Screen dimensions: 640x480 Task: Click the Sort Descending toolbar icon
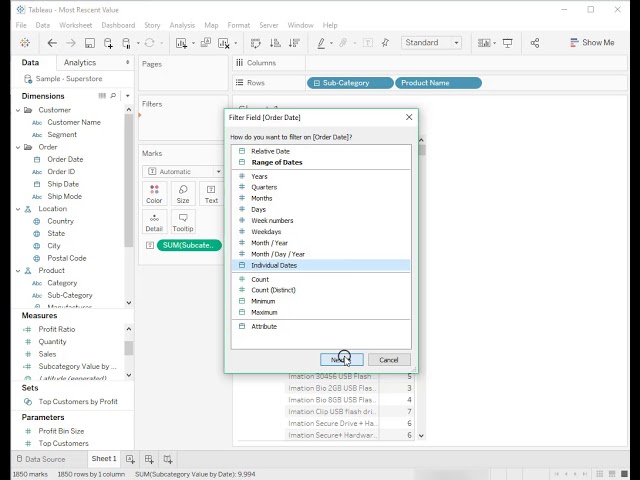(294, 43)
